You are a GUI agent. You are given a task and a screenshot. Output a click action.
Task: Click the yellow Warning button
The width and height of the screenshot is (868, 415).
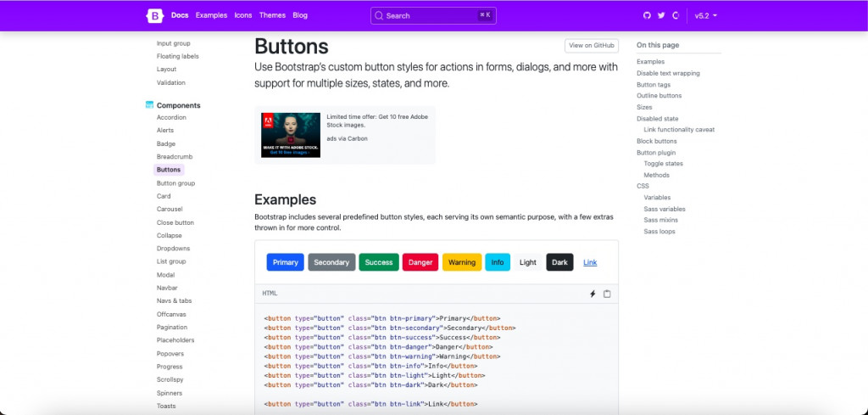pyautogui.click(x=462, y=262)
